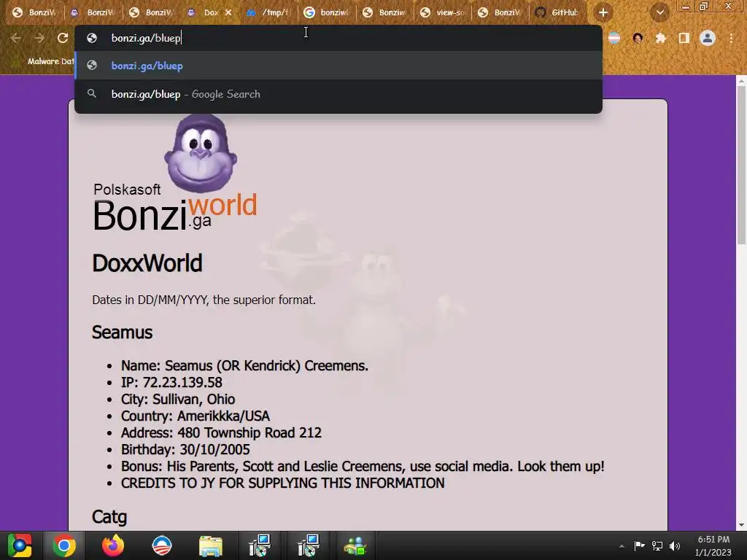Click the 'Dates in DD/MM/YYYY' text line

click(204, 300)
